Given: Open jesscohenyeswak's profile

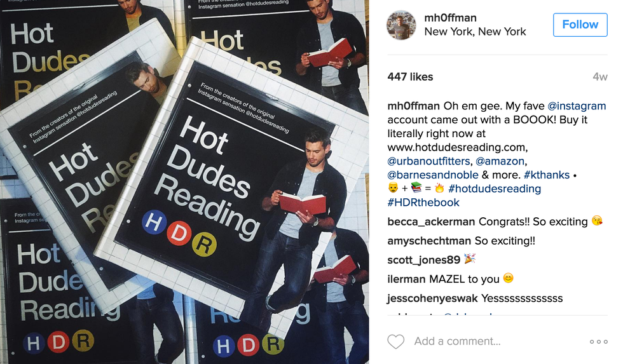Looking at the screenshot, I should click(432, 299).
